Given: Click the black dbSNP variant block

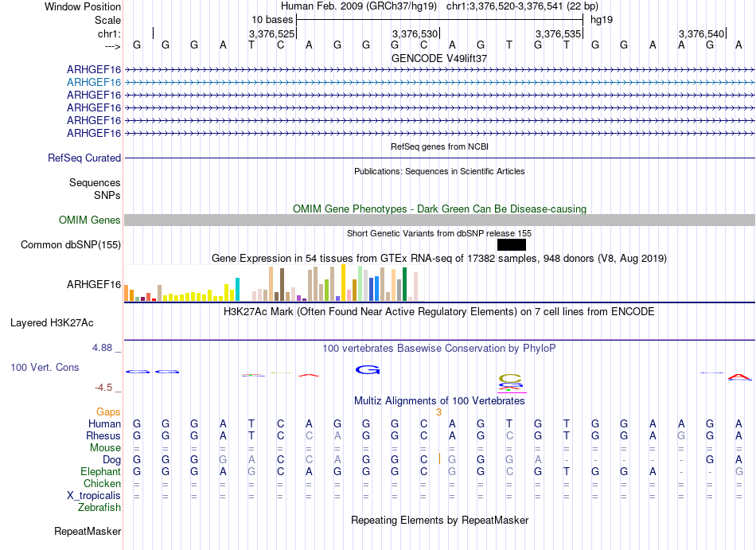Looking at the screenshot, I should point(511,245).
